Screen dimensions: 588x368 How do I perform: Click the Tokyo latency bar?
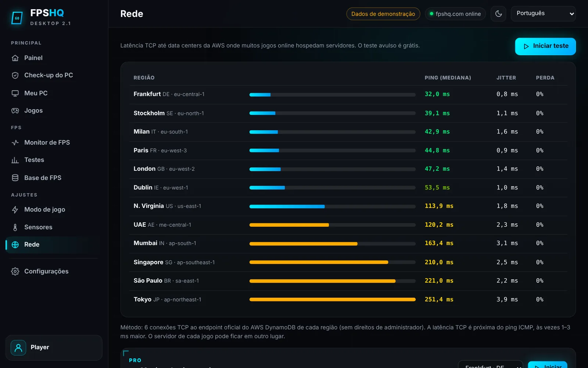pyautogui.click(x=332, y=300)
